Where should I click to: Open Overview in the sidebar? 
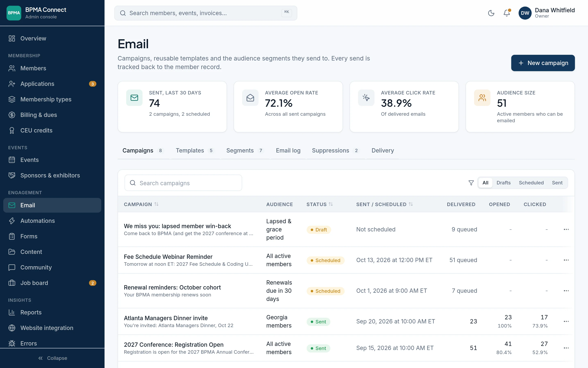(x=52, y=38)
